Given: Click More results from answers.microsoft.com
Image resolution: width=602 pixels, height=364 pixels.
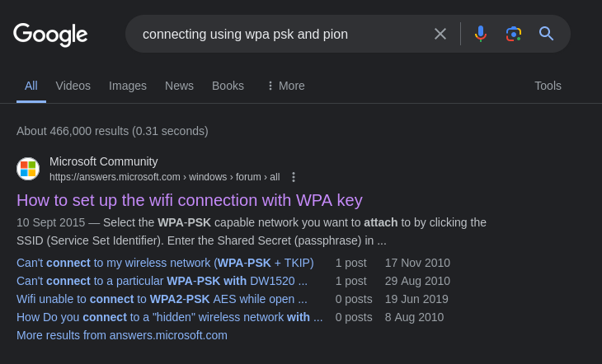Looking at the screenshot, I should [x=122, y=335].
